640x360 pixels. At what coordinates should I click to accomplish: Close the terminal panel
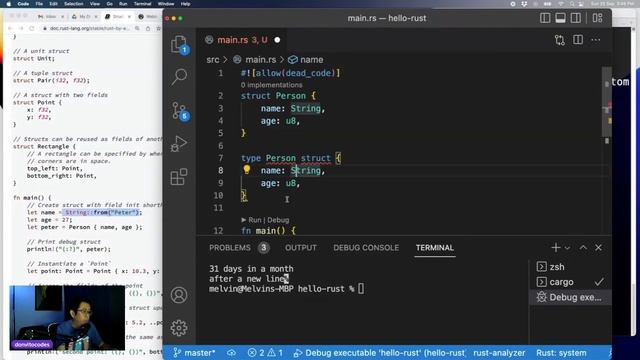(x=598, y=247)
